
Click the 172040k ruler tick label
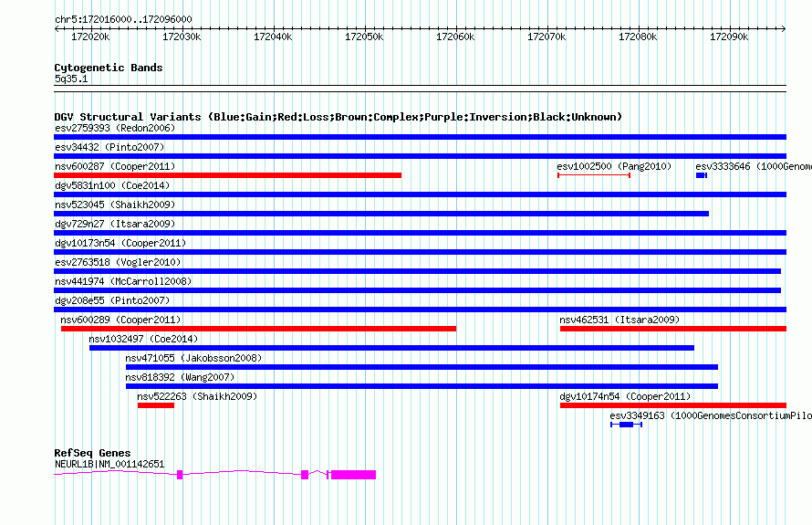(273, 37)
